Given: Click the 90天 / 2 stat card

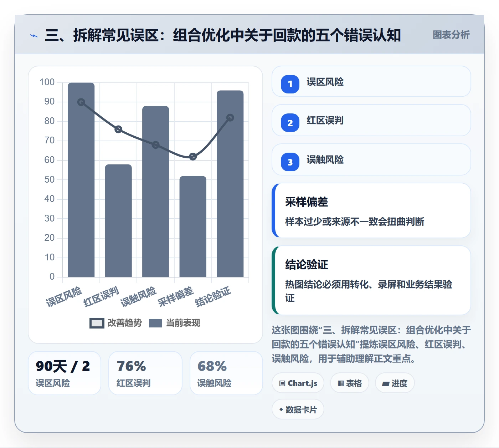Looking at the screenshot, I should tap(65, 373).
